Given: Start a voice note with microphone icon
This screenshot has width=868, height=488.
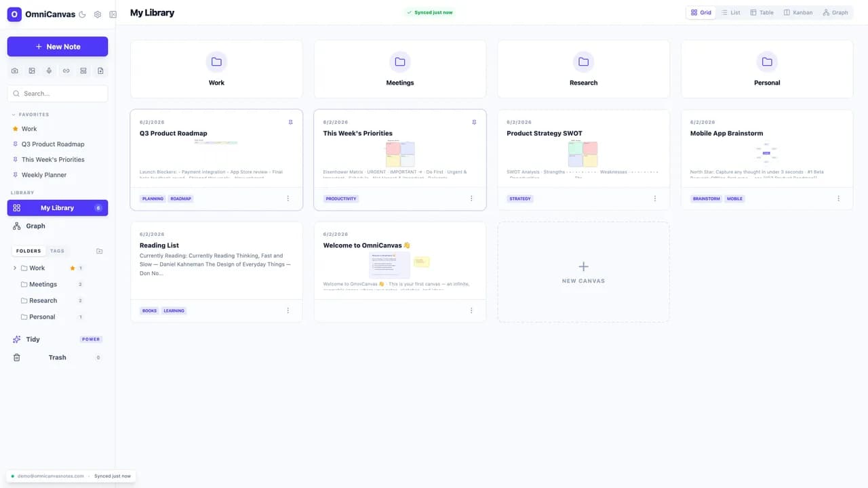Looking at the screenshot, I should 49,70.
